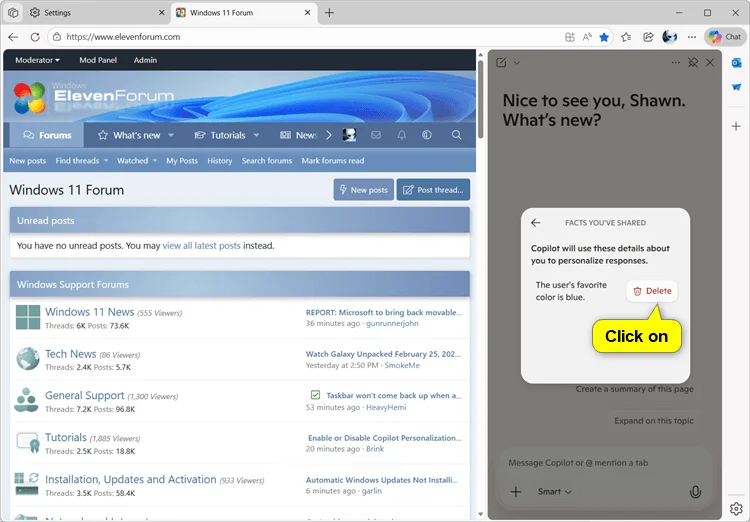Viewport: 750px width, 522px height.
Task: View site information lock icon
Action: [x=57, y=37]
